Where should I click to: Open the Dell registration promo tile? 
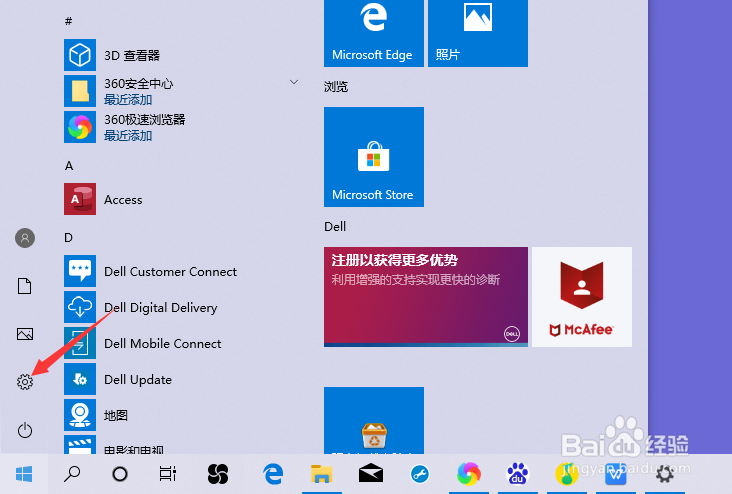tap(426, 297)
